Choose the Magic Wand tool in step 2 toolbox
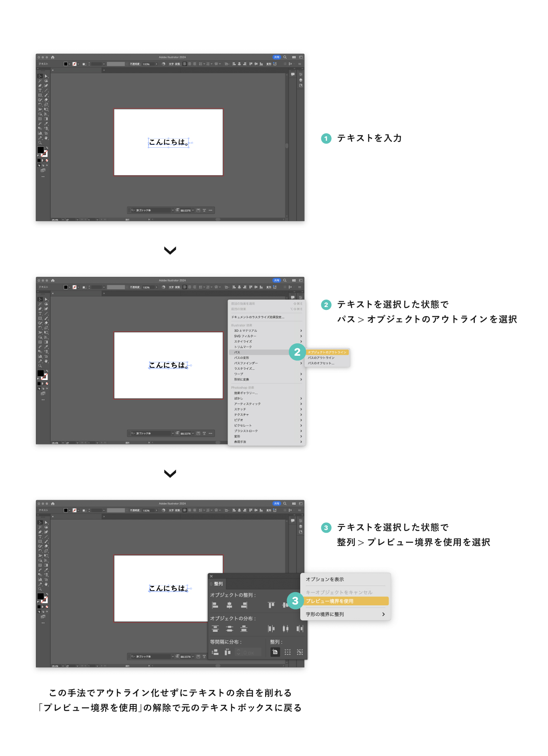 pyautogui.click(x=40, y=304)
